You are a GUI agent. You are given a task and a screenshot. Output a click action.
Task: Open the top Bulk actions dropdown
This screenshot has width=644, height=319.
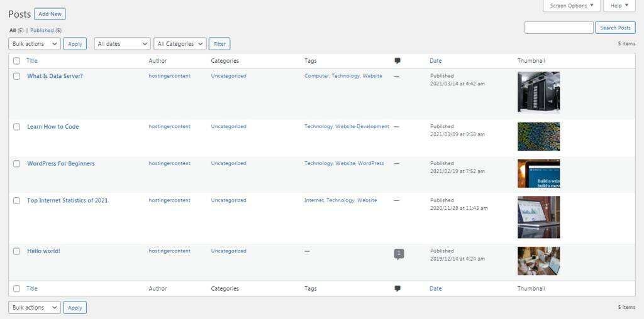pyautogui.click(x=35, y=44)
